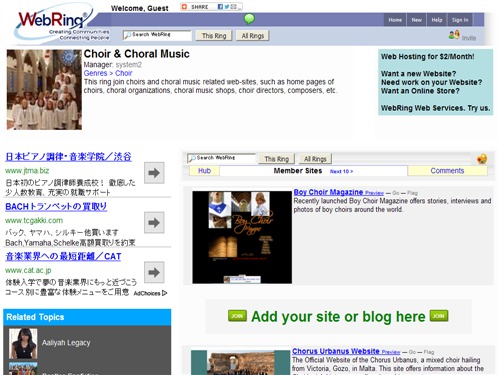Click lower Search WebRing input field
This screenshot has width=500, height=375.
click(221, 158)
